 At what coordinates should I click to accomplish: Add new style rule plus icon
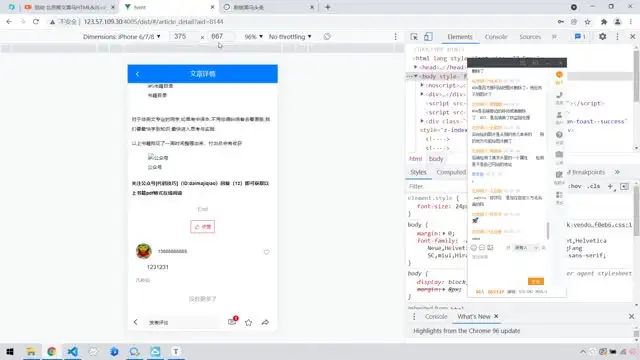pyautogui.click(x=610, y=186)
